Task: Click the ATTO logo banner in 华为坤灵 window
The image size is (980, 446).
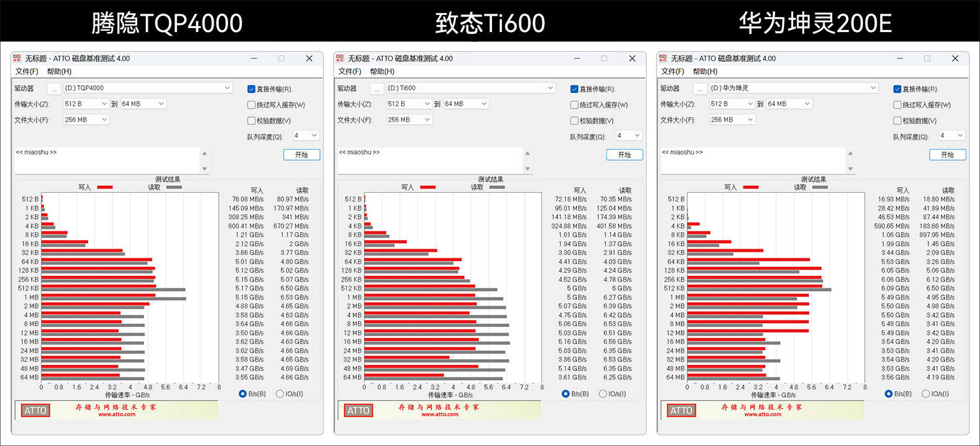Action: (681, 411)
